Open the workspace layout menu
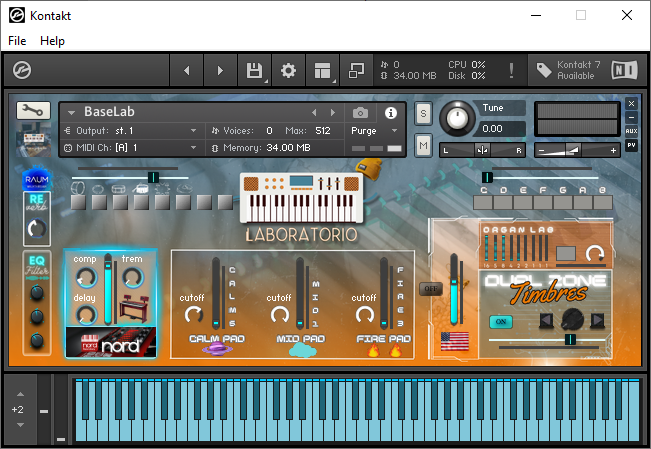Viewport: 651px width, 449px height. pyautogui.click(x=323, y=71)
